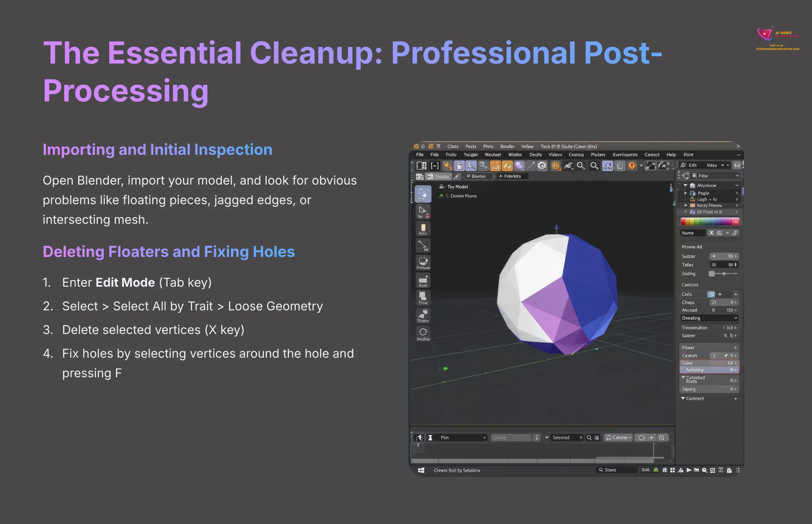
Task: Click the Folerlots button
Action: [512, 176]
